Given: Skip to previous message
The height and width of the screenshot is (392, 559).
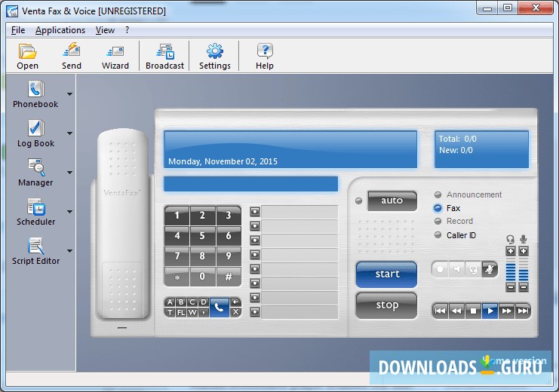Looking at the screenshot, I should (440, 311).
